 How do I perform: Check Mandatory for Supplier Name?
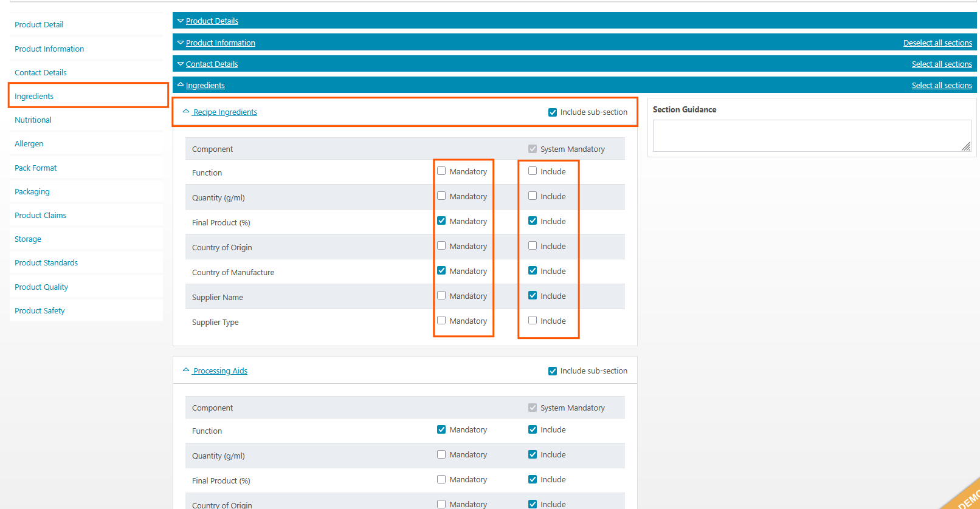pyautogui.click(x=441, y=296)
